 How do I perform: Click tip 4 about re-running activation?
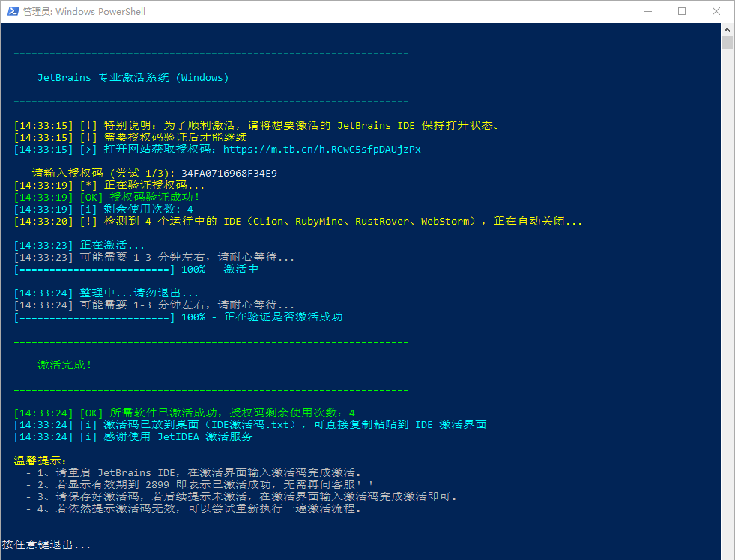tap(193, 508)
